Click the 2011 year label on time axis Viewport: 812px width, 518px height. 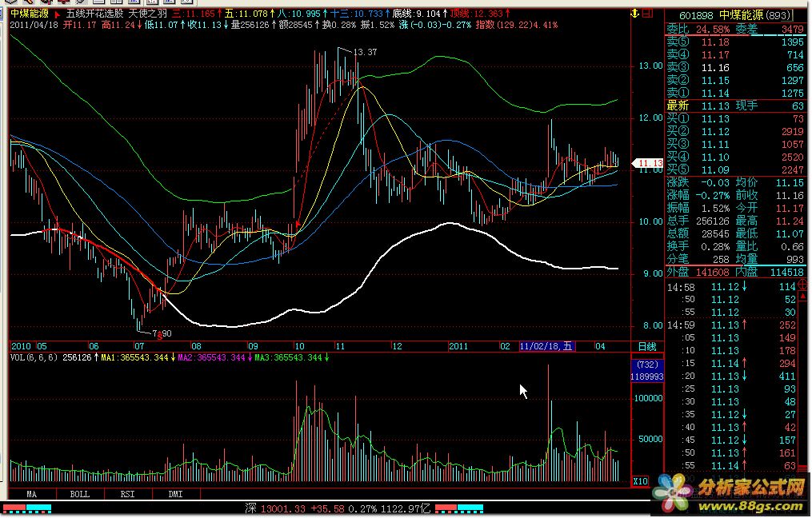[x=458, y=346]
